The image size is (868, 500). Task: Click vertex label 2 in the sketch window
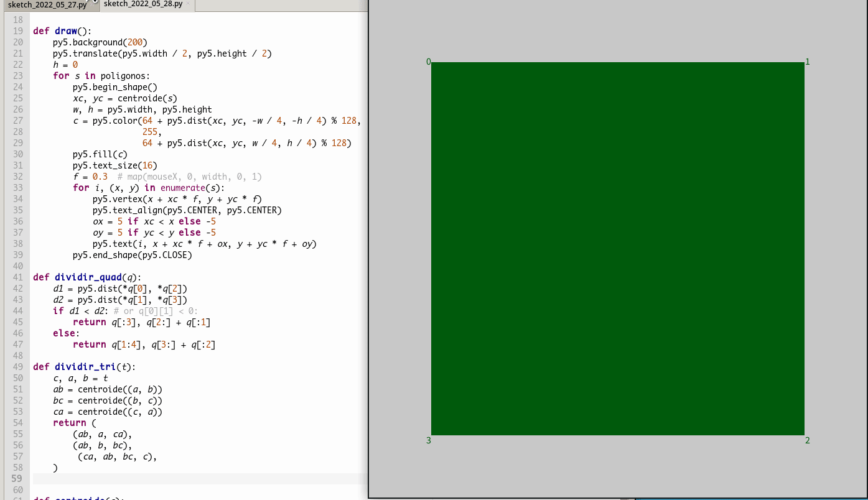coord(808,440)
